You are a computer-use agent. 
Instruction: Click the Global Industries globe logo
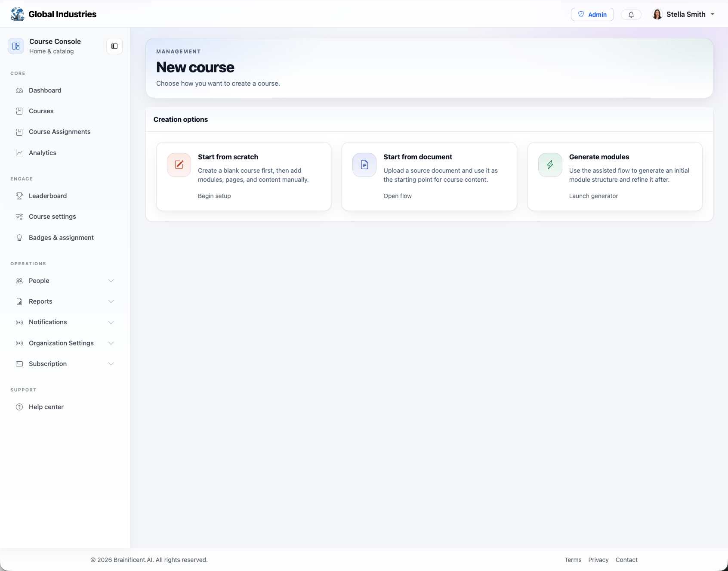point(17,14)
